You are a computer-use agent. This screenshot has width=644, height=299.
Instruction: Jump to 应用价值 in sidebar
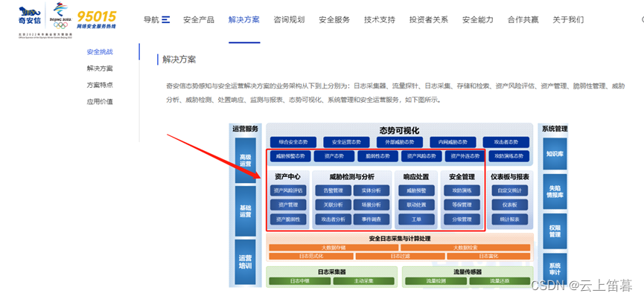[100, 102]
